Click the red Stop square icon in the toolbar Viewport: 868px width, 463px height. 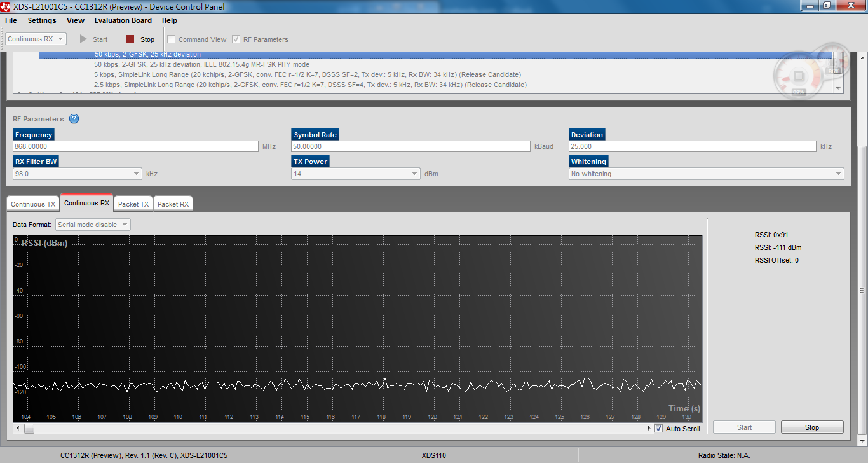(130, 39)
